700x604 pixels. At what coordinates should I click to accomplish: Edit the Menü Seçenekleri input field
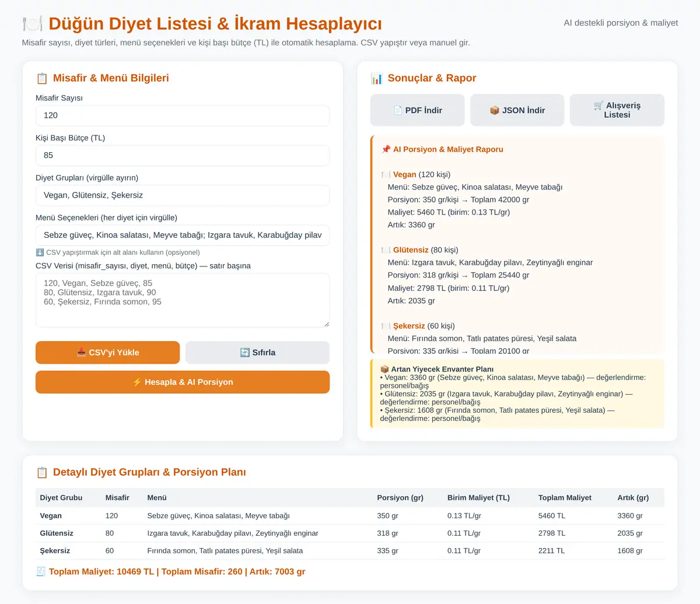(x=183, y=235)
